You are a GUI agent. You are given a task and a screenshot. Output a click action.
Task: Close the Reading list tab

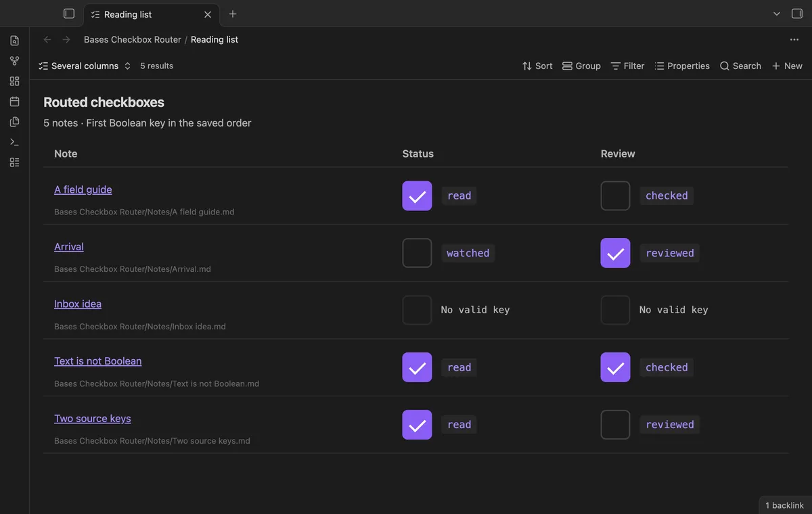(208, 14)
